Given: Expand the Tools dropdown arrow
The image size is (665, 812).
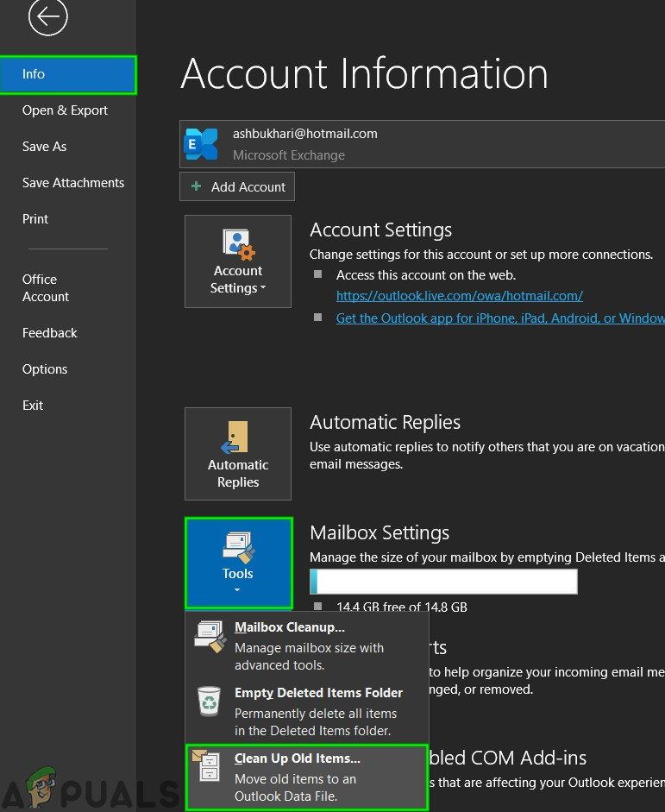Looking at the screenshot, I should point(237,591).
